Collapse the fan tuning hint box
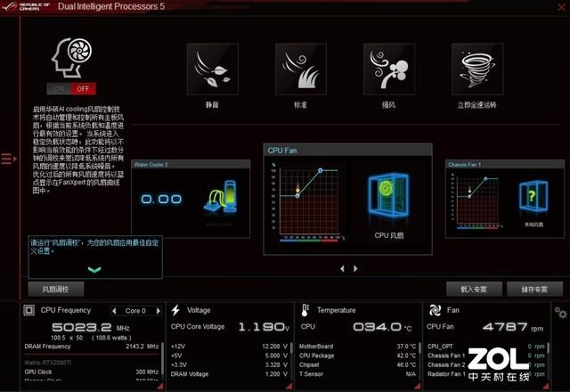Image resolution: width=570 pixels, height=392 pixels. click(94, 269)
